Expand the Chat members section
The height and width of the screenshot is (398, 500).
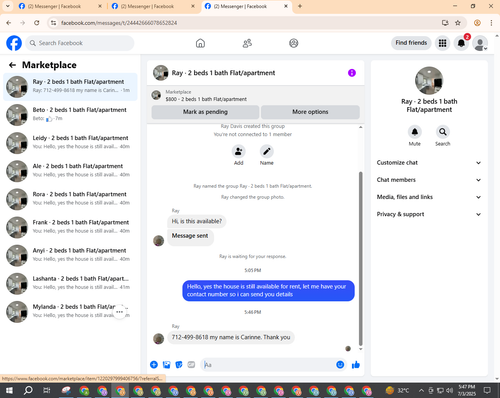(x=429, y=180)
